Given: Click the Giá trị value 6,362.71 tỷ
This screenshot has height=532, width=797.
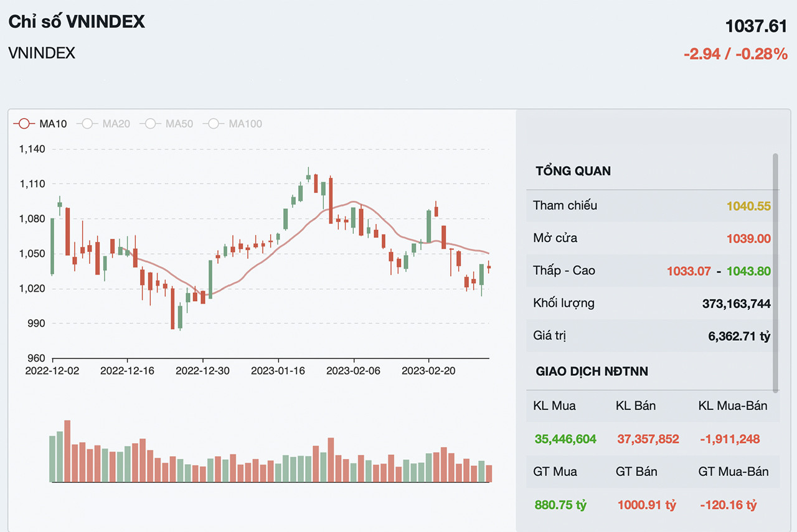Looking at the screenshot, I should [739, 336].
